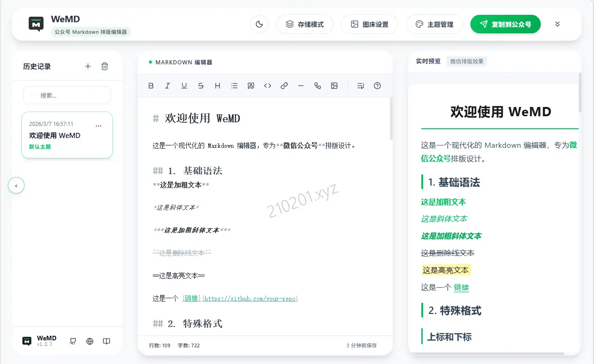Image resolution: width=594 pixels, height=364 pixels.
Task: Collapse the history sidebar with the arrow
Action: coord(16,185)
